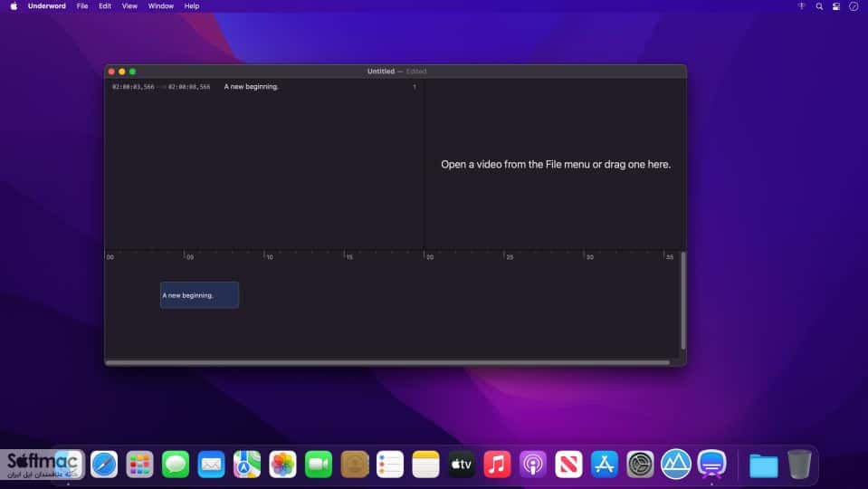This screenshot has height=489, width=868.
Task: Open System Preferences from the Dock
Action: 641,464
